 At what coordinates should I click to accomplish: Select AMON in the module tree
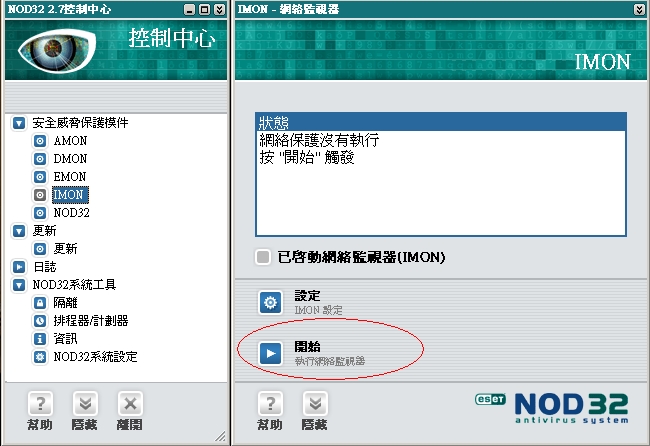[70, 141]
